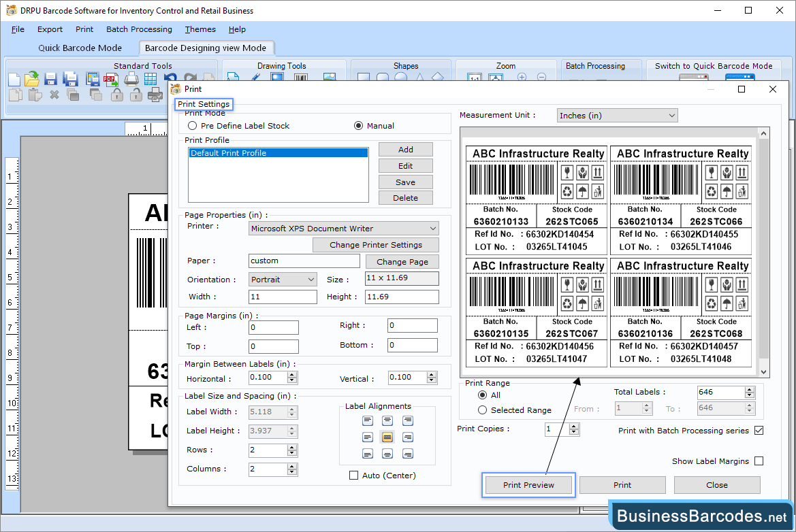Align labels to top center
The height and width of the screenshot is (532, 796).
[x=387, y=420]
